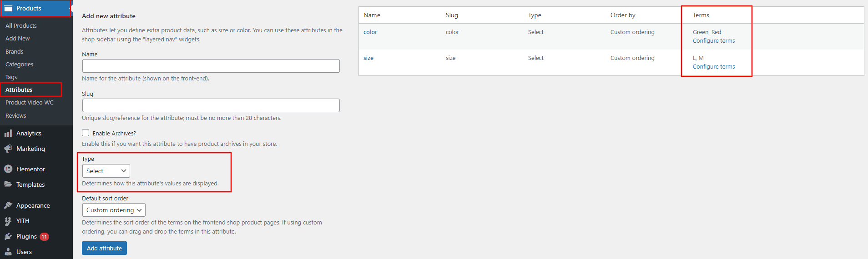This screenshot has height=259, width=868.
Task: Click the YITH logo icon
Action: [8, 221]
